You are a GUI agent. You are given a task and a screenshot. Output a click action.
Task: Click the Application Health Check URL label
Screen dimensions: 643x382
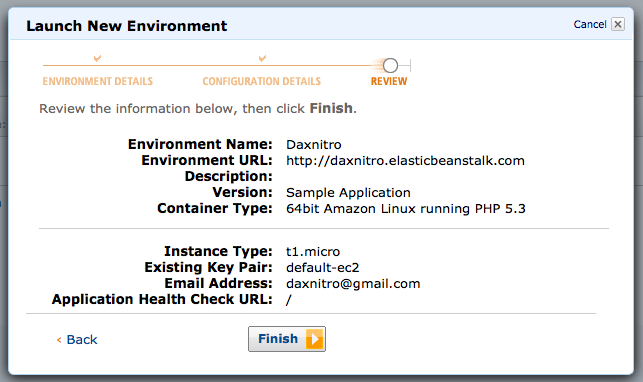coord(162,299)
